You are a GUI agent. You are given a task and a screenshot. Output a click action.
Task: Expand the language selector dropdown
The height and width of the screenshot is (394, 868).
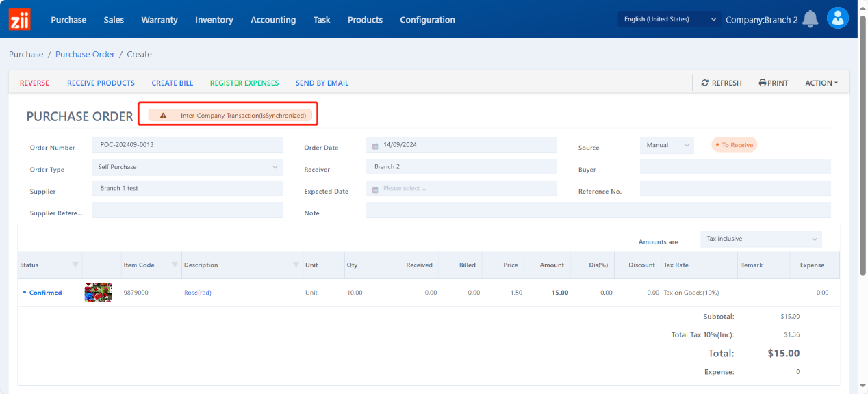[x=669, y=19]
